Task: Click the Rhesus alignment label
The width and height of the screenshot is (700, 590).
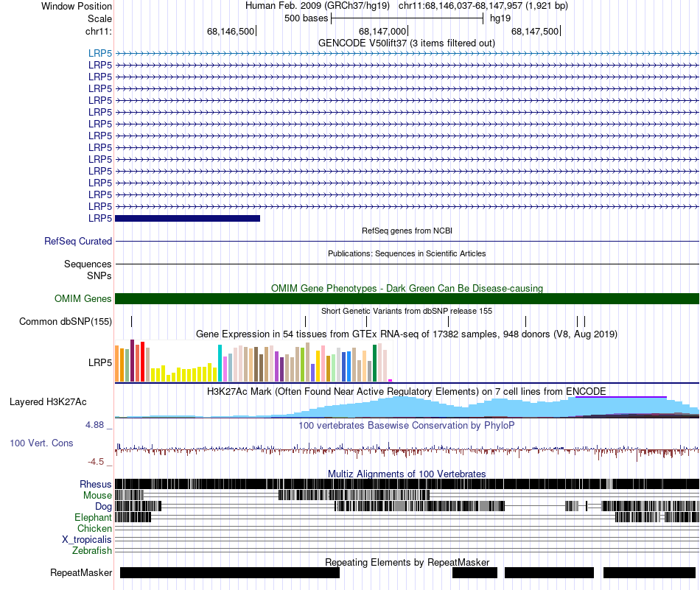Action: click(96, 484)
